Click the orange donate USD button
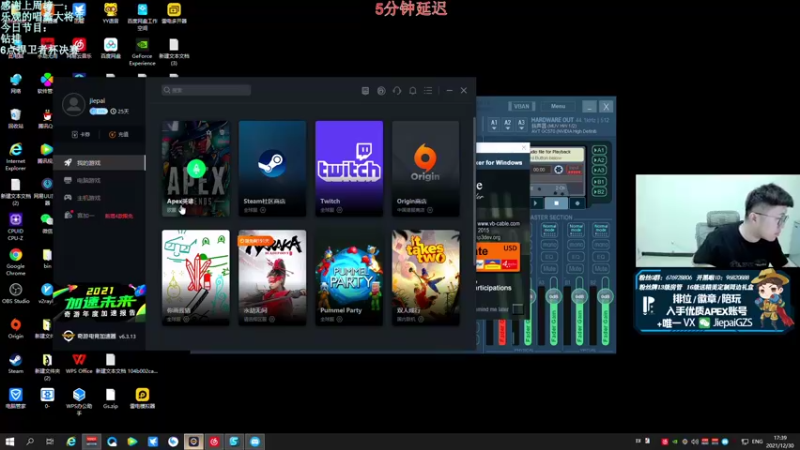800x450 pixels. pyautogui.click(x=498, y=257)
